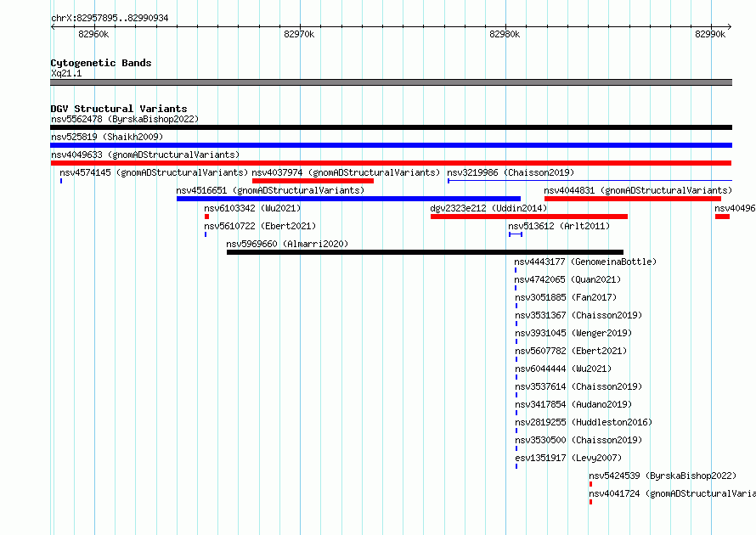Open nsv4516651 (gnomADStructuralVariants) label

click(270, 190)
